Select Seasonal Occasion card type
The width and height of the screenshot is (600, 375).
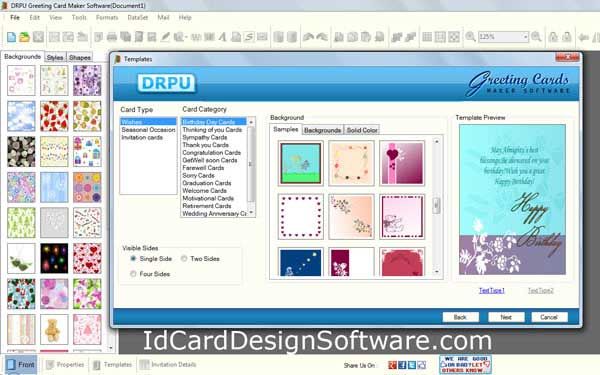tap(148, 130)
